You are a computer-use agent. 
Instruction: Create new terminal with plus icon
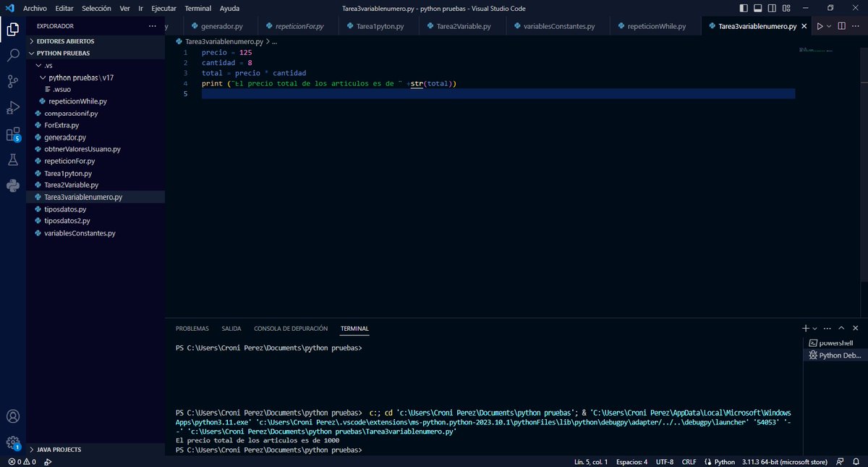tap(806, 328)
